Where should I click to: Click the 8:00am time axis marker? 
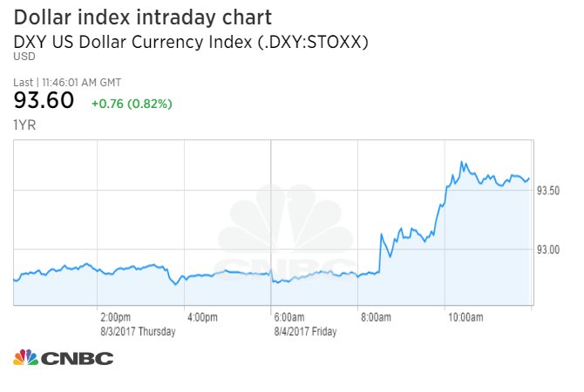point(374,317)
